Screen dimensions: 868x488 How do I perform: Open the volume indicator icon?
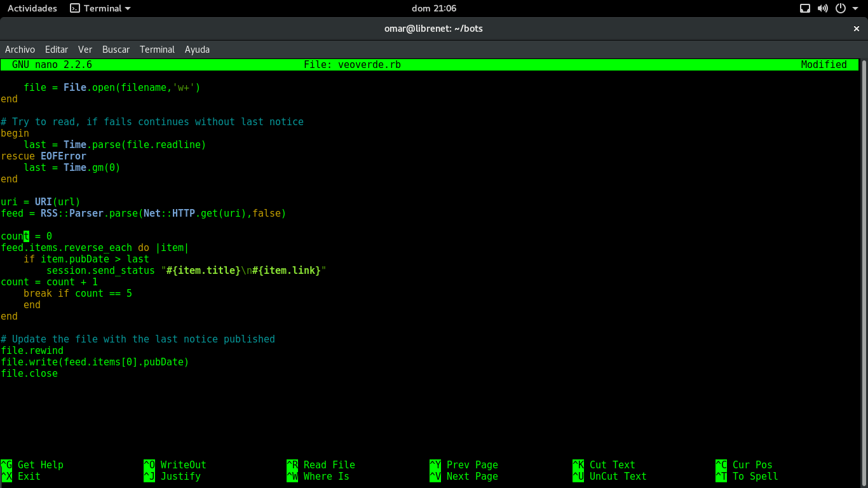coord(823,8)
